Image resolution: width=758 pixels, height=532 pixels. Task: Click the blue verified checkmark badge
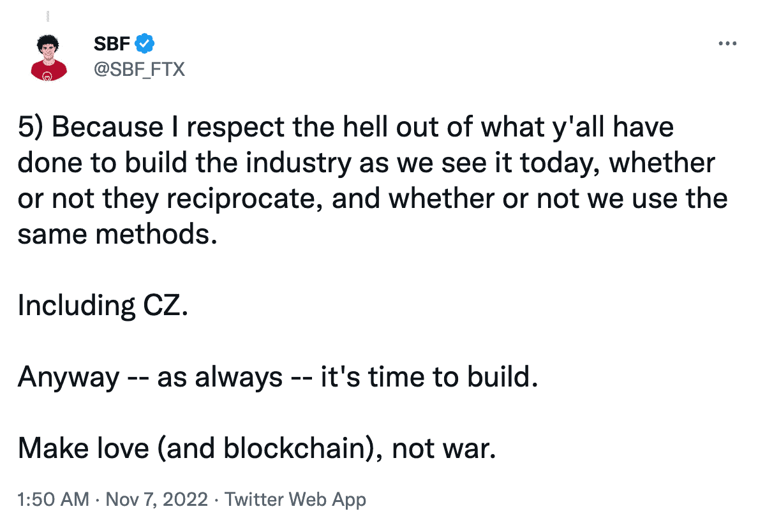(145, 44)
